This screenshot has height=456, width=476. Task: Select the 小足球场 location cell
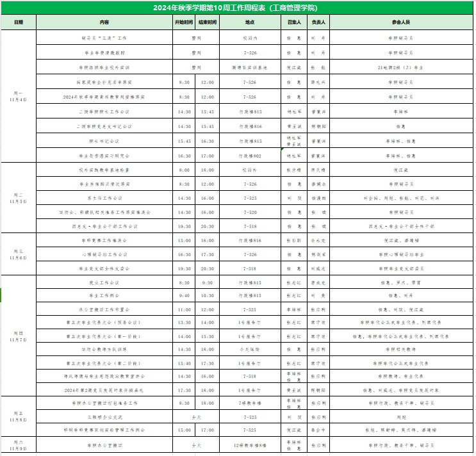[x=250, y=349]
